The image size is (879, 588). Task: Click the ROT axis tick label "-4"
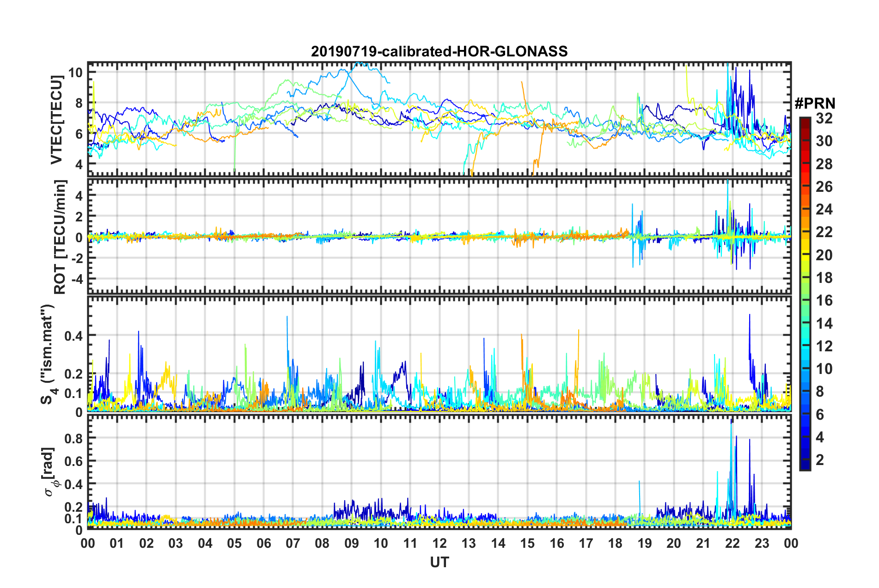tap(77, 279)
